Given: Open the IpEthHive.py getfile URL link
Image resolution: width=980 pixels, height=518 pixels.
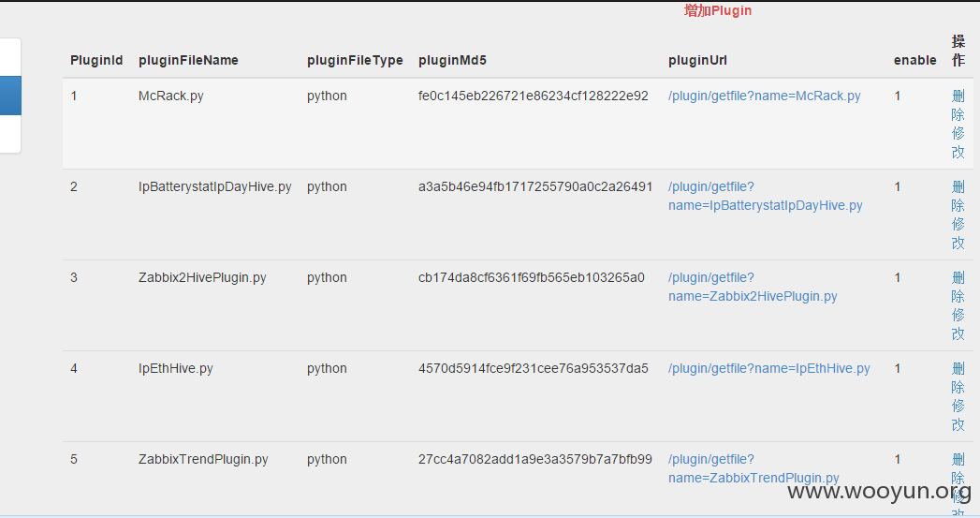Looking at the screenshot, I should click(x=768, y=368).
